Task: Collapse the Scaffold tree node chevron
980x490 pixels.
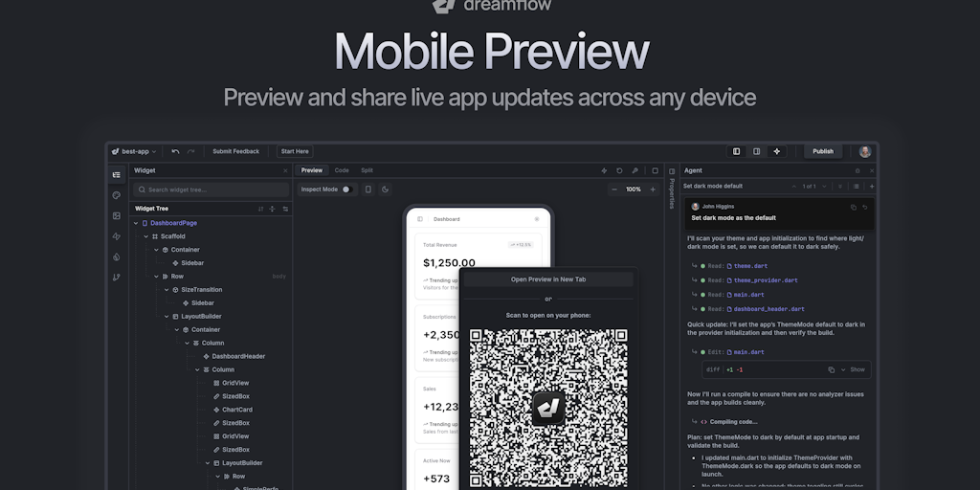Action: [146, 237]
